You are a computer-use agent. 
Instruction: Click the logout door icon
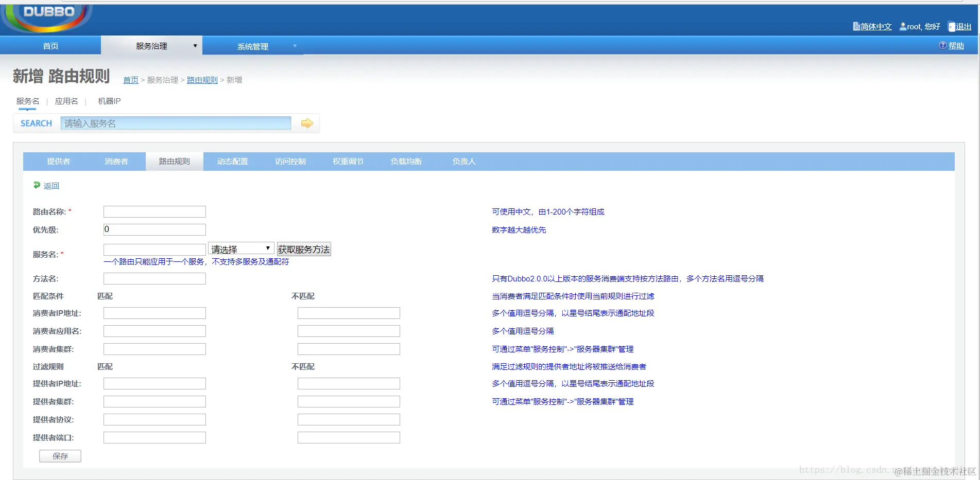click(x=952, y=27)
